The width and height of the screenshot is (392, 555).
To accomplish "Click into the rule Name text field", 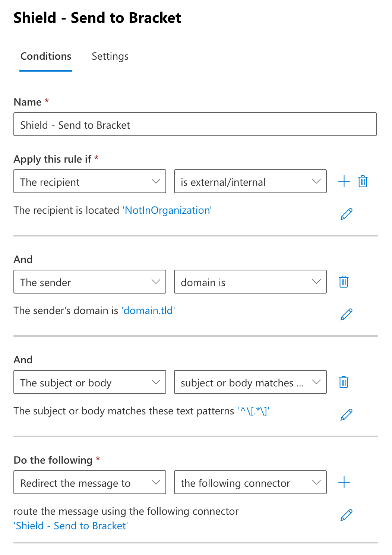I will tap(195, 125).
